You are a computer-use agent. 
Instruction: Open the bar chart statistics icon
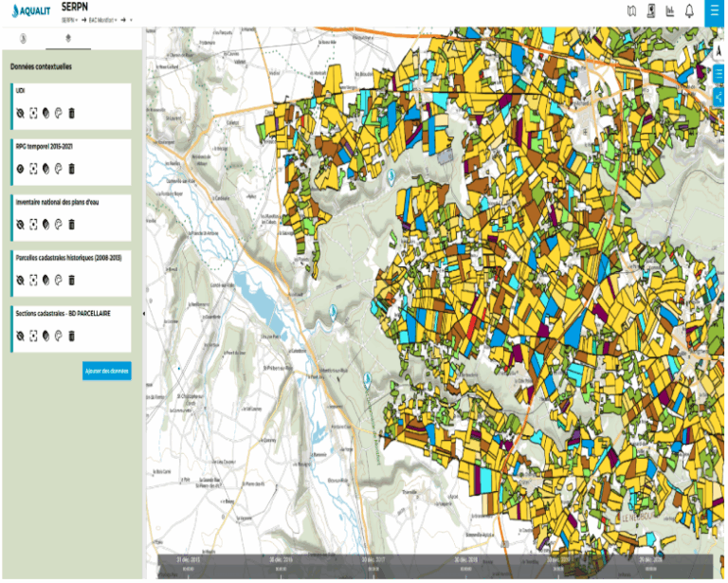670,11
